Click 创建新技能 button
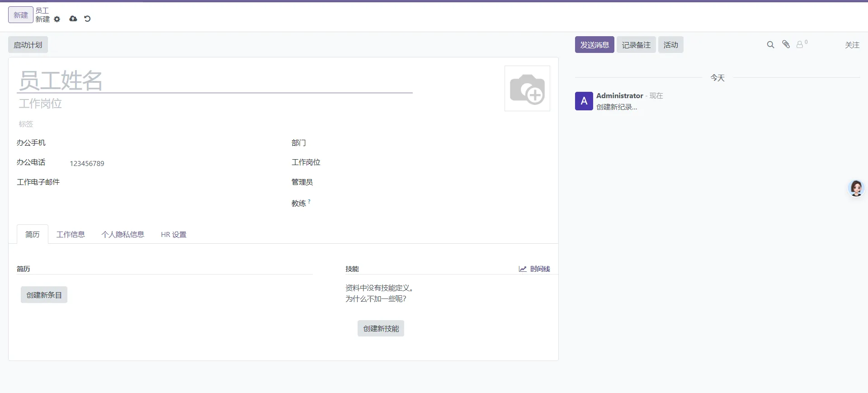Viewport: 868px width, 393px height. [x=381, y=328]
